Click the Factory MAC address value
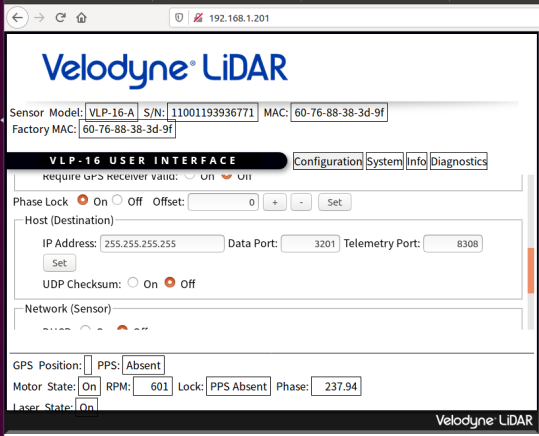539x436 pixels. coord(127,129)
